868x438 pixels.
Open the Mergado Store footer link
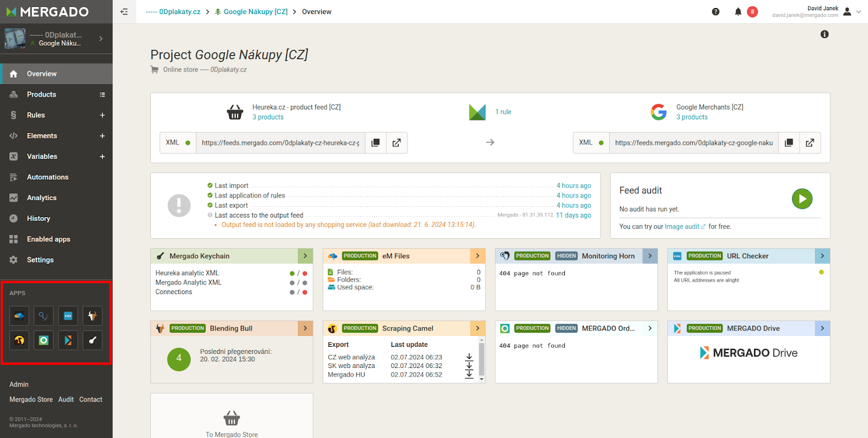pyautogui.click(x=31, y=399)
